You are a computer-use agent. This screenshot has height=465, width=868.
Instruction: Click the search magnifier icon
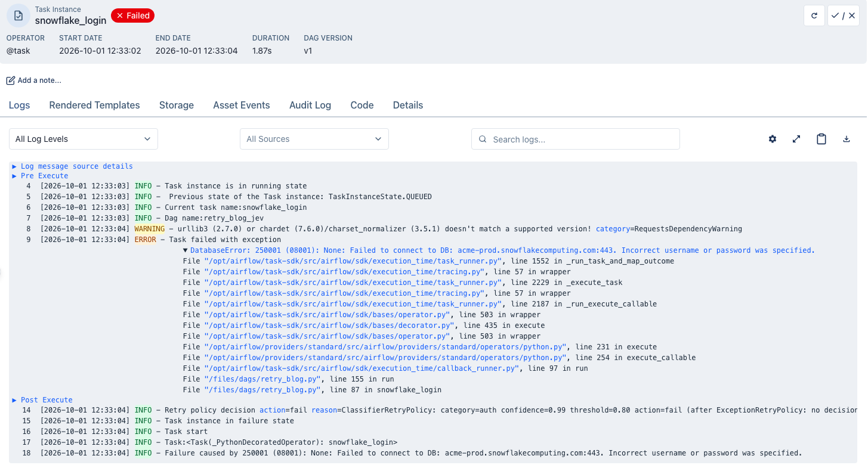483,139
